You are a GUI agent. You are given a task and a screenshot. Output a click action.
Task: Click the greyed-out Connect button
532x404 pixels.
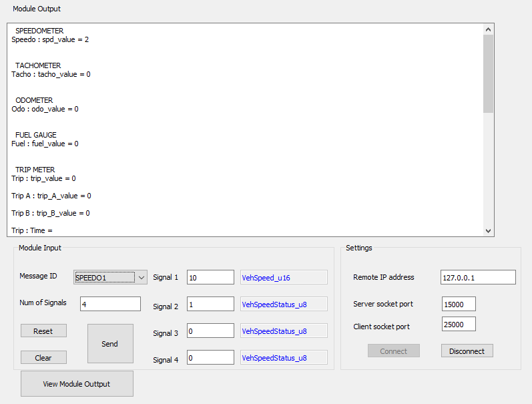pyautogui.click(x=394, y=351)
